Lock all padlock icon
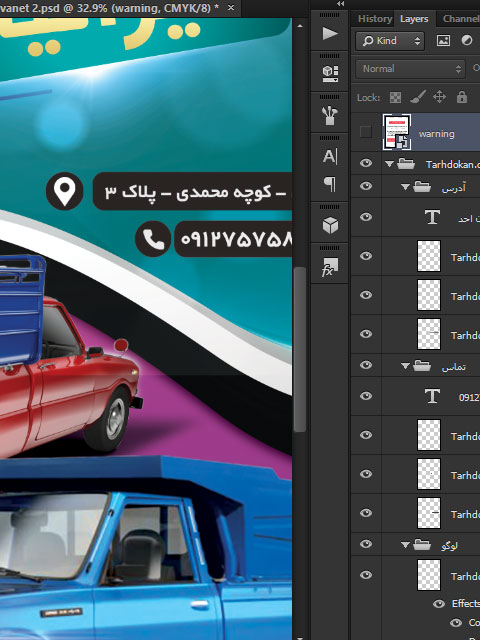480x640 pixels. (x=462, y=97)
